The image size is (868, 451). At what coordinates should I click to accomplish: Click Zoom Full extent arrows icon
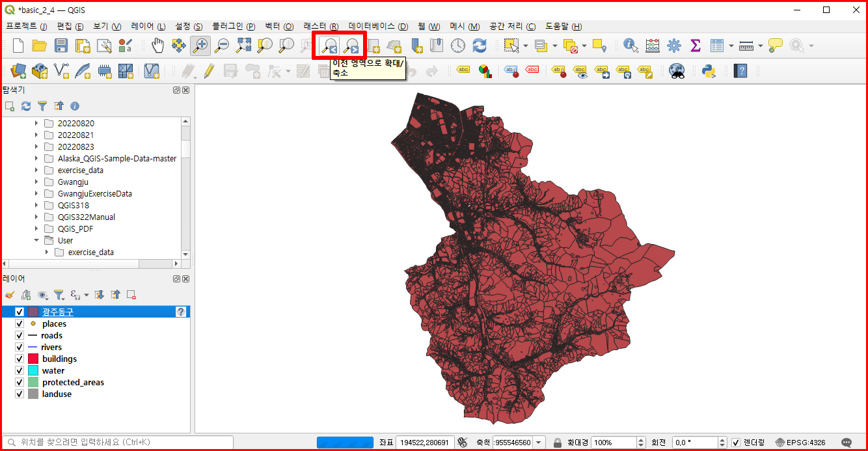(243, 46)
